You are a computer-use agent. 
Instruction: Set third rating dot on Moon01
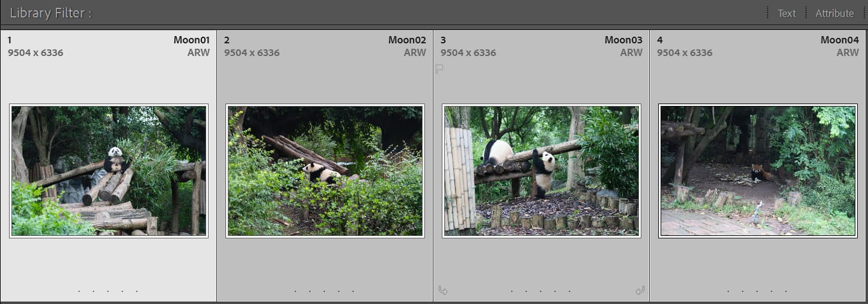click(108, 292)
